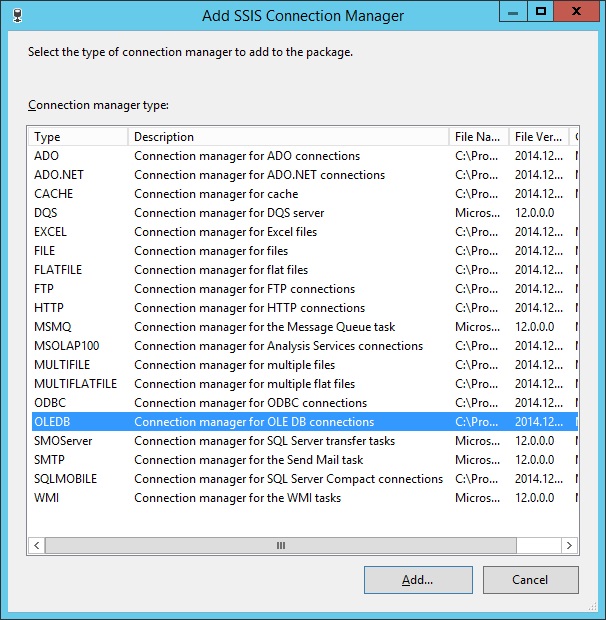Screen dimensions: 606x620
Task: Click the C:\Pro... file name in EXCEL row
Action: pyautogui.click(x=477, y=232)
